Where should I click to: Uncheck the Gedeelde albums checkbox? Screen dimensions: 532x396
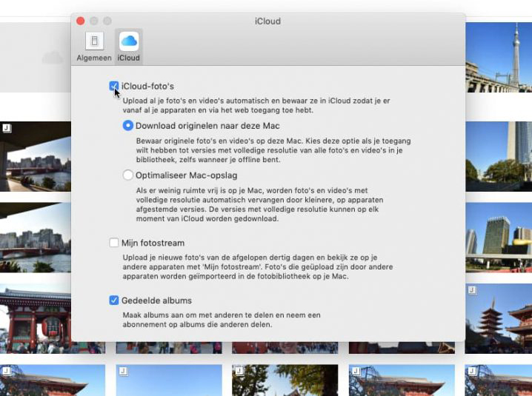pyautogui.click(x=114, y=301)
